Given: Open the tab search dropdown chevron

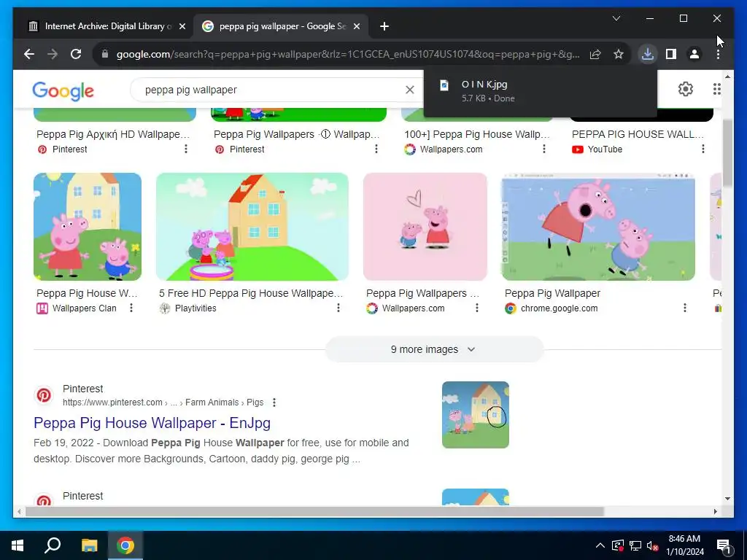Looking at the screenshot, I should [x=616, y=18].
